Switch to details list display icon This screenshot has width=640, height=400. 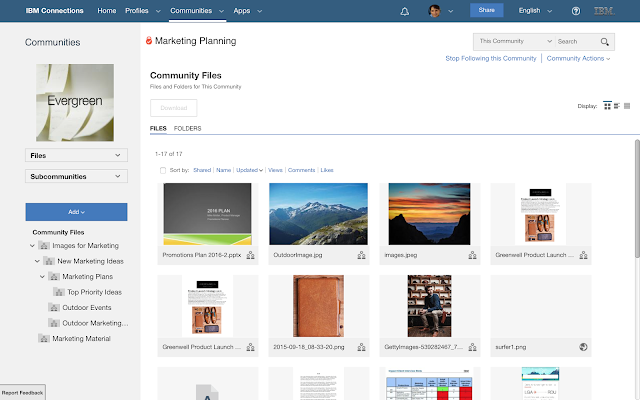point(617,106)
